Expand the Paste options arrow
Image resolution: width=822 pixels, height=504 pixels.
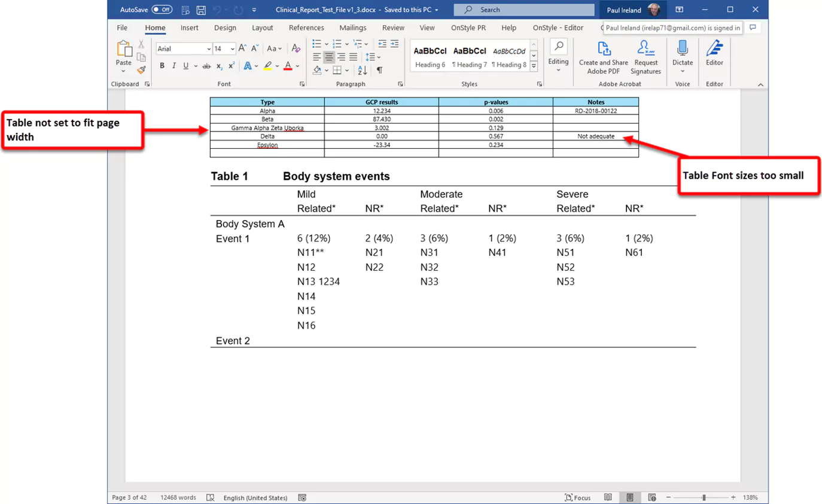click(x=124, y=70)
